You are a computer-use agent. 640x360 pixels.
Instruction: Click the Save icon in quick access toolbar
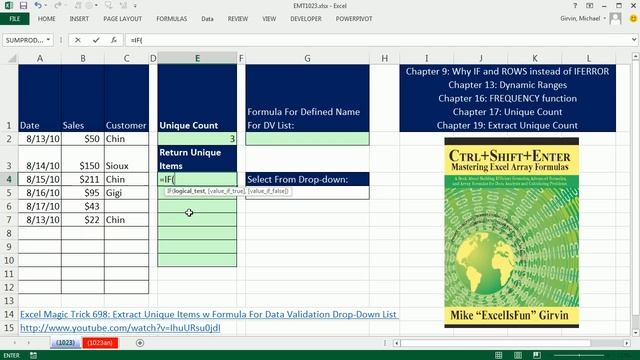point(23,6)
